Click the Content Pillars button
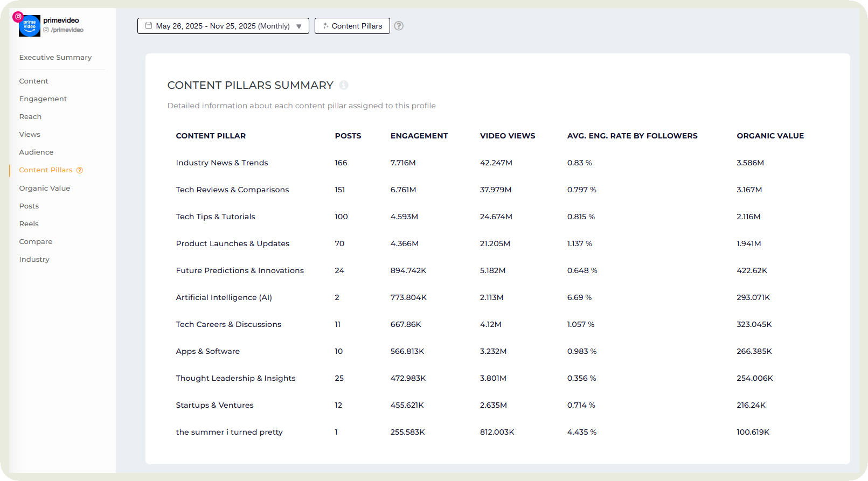This screenshot has height=481, width=868. 352,26
